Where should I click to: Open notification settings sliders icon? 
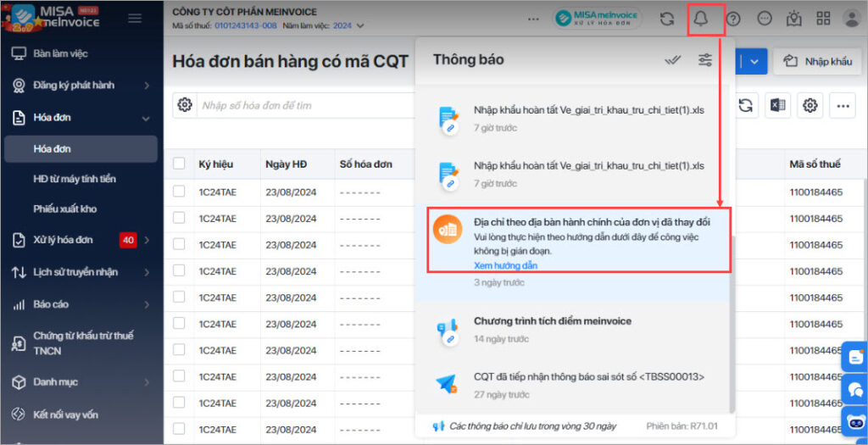pos(705,60)
